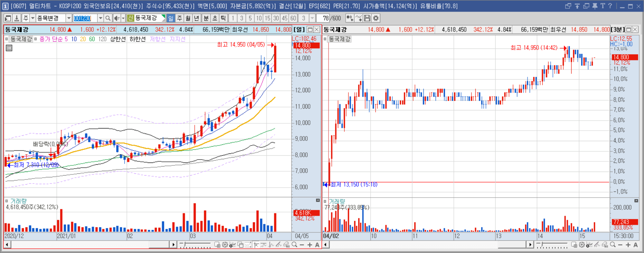Click left scroll arrow of daily chart scrollbar

point(7,245)
